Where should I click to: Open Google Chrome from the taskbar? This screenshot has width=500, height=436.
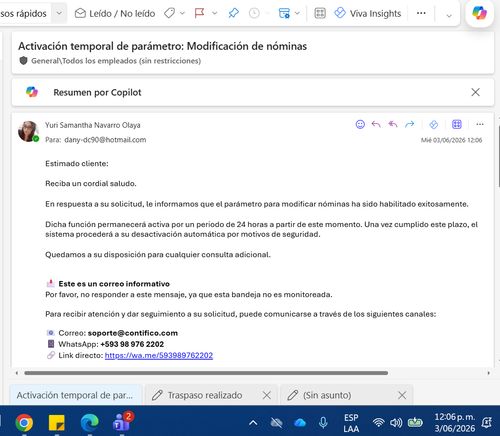[24, 423]
